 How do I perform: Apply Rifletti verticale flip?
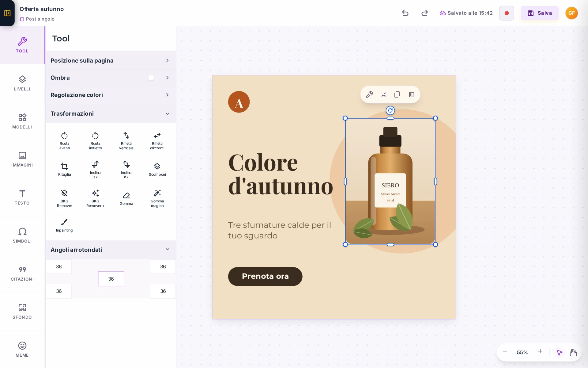[x=126, y=141]
